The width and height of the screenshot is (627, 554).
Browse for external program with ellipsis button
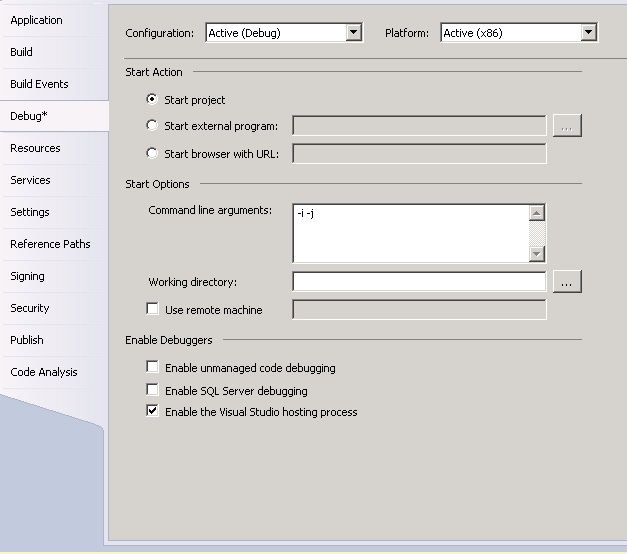(x=567, y=126)
